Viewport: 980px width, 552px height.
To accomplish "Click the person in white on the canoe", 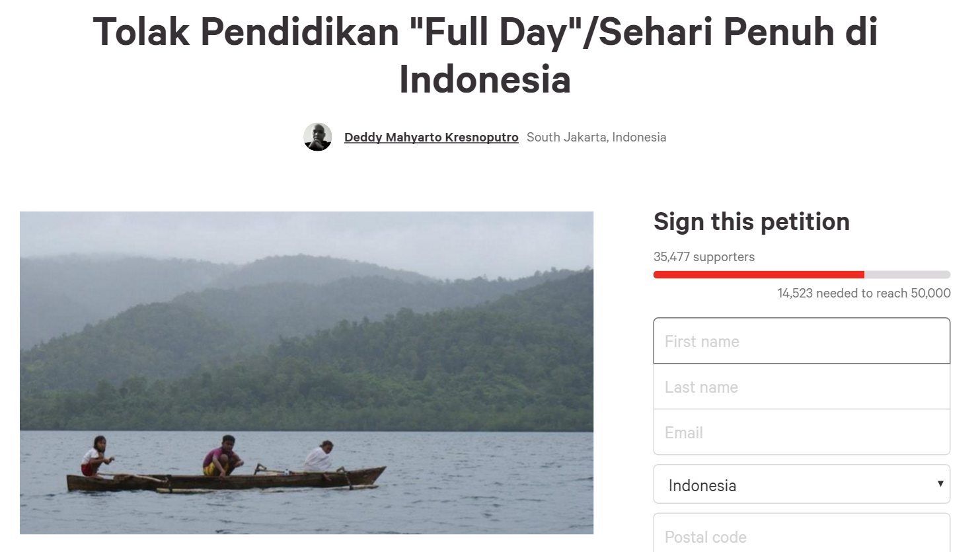I will 320,457.
